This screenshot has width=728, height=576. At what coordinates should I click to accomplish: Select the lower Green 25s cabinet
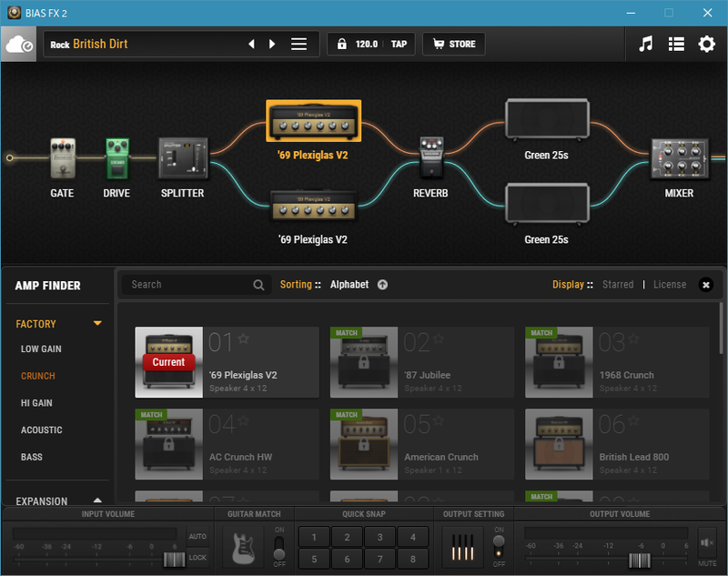[x=547, y=204]
